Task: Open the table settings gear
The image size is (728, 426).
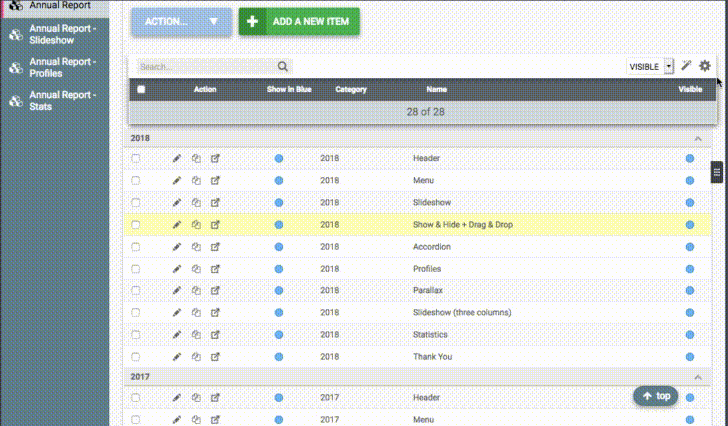Action: point(705,66)
